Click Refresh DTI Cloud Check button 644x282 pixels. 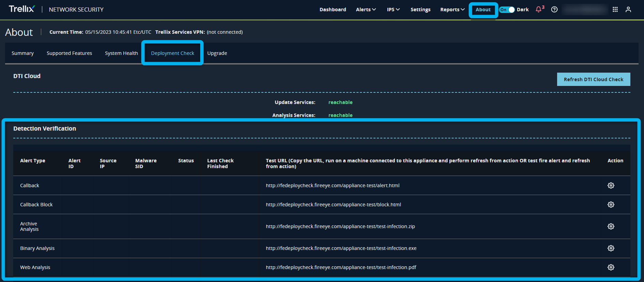pyautogui.click(x=594, y=79)
